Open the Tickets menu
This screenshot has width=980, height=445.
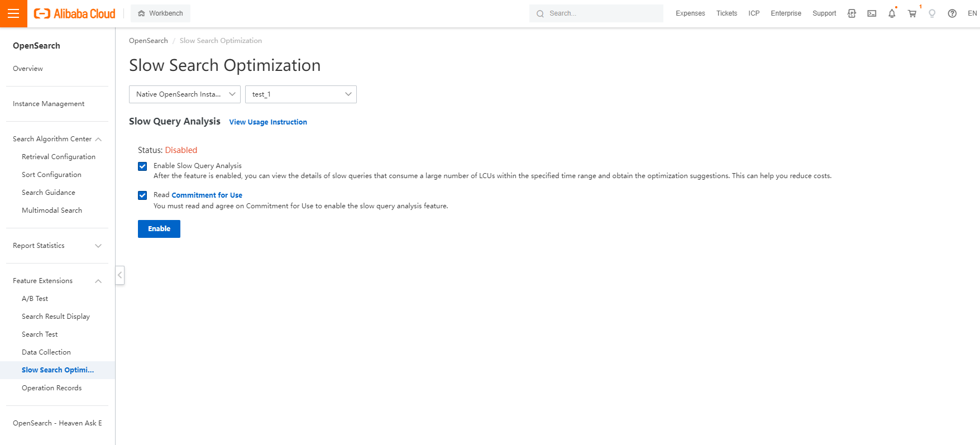point(726,13)
